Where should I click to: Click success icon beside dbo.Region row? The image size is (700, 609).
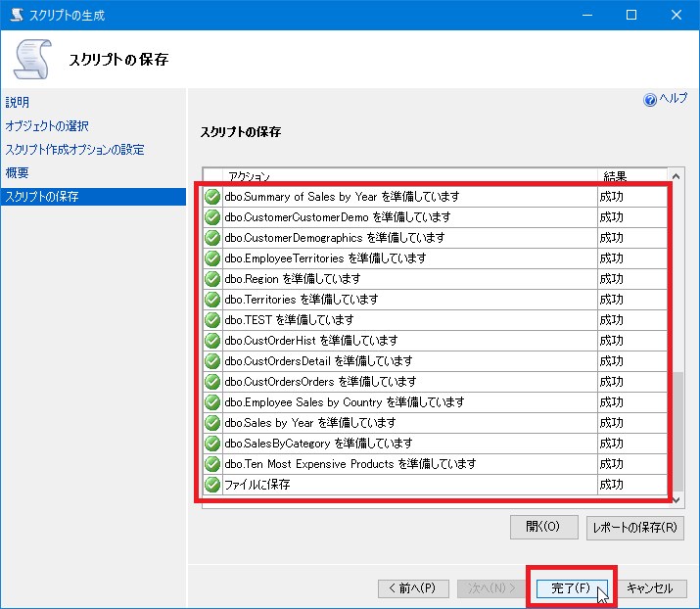[x=212, y=279]
